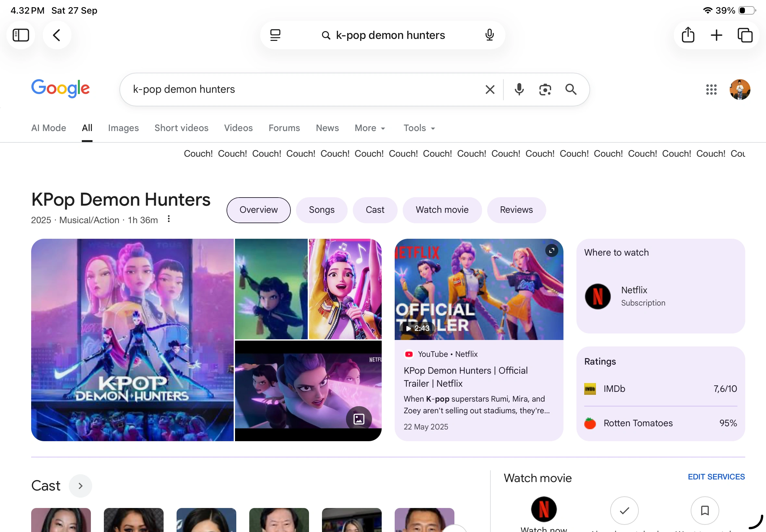Show all open tabs
766x532 pixels.
(744, 35)
